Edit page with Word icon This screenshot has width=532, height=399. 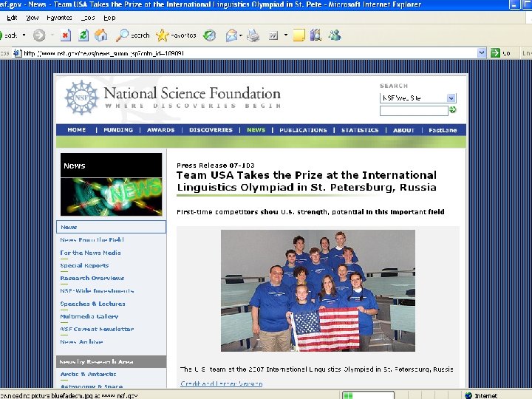coord(273,35)
